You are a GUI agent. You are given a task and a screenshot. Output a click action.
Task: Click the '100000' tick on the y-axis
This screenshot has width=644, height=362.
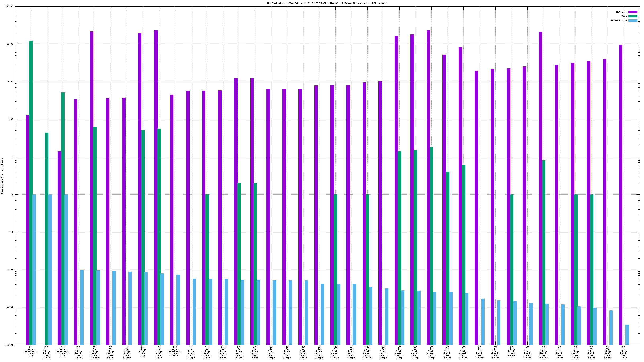(x=9, y=7)
